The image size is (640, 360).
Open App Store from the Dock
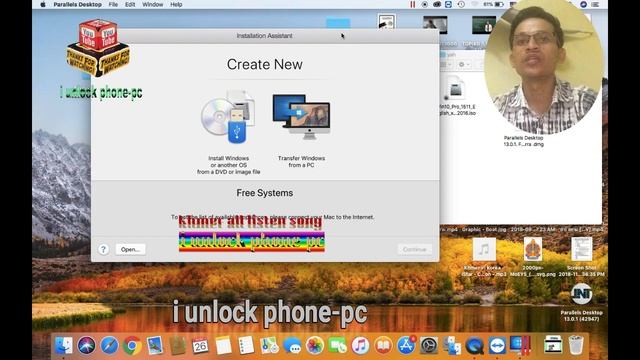click(406, 346)
